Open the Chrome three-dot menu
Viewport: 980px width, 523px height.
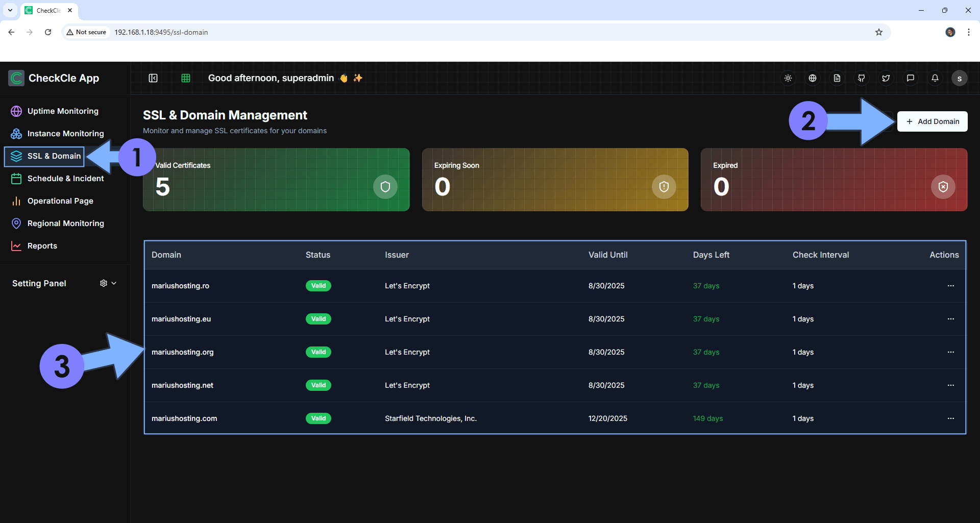pos(969,32)
